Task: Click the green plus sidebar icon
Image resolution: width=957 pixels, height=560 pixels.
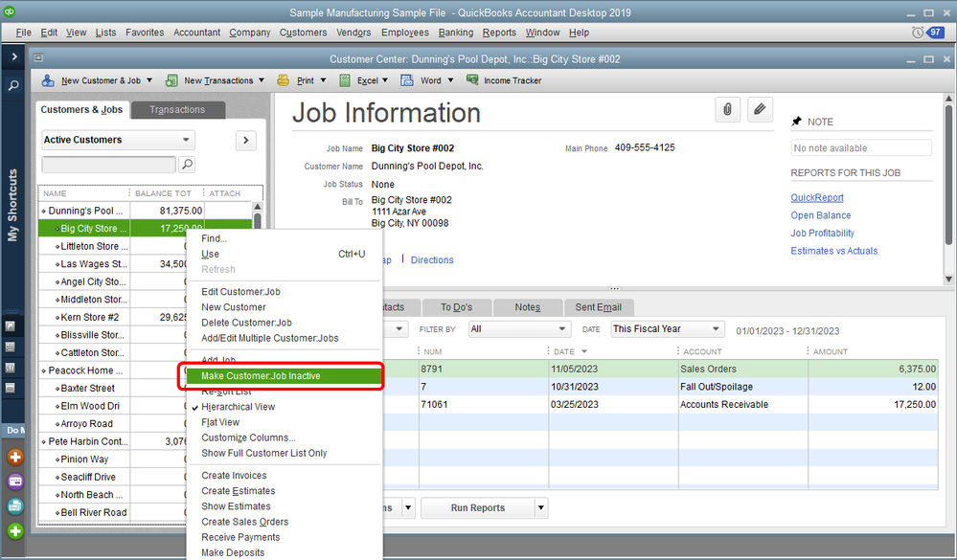Action: (15, 530)
